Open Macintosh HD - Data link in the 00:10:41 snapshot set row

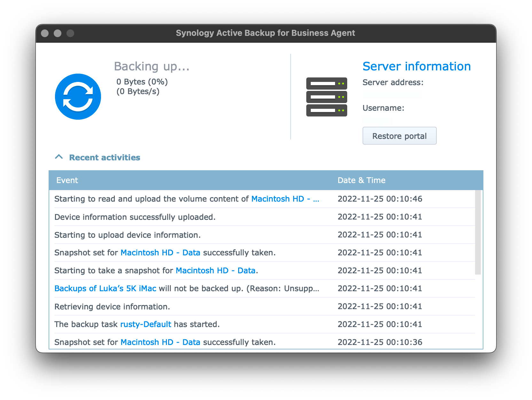pos(160,252)
